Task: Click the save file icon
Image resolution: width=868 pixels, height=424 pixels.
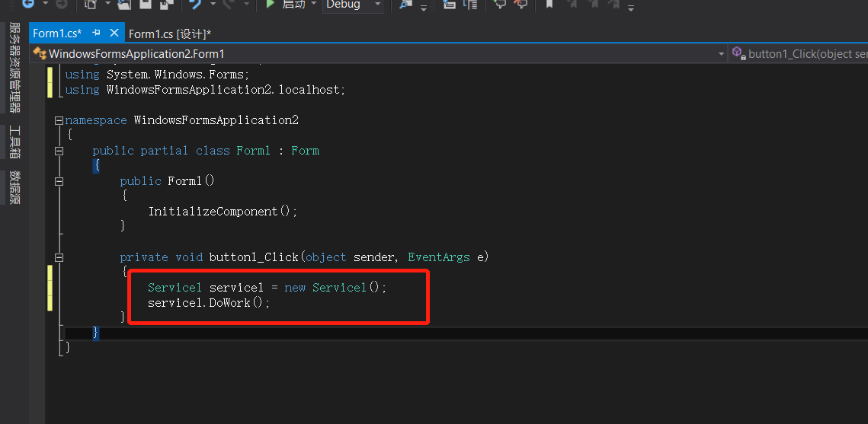Action: coord(145,4)
